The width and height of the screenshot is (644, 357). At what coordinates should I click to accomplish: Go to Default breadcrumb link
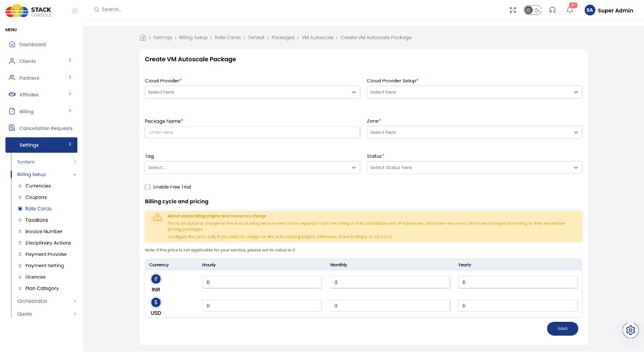[x=256, y=38]
